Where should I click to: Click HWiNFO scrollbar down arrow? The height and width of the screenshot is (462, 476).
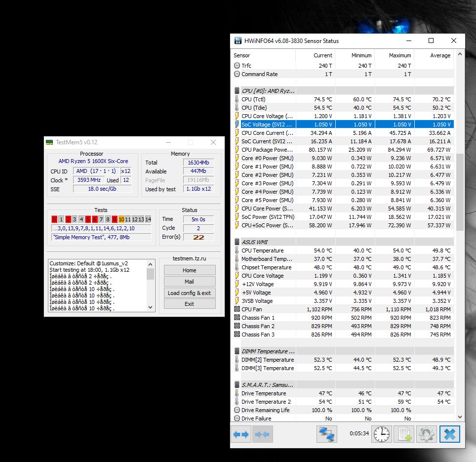click(460, 417)
